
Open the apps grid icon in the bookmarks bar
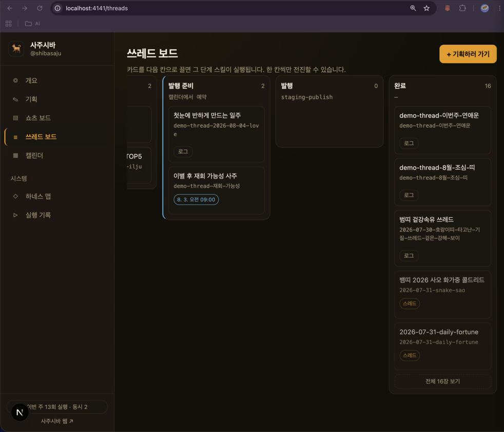click(9, 24)
